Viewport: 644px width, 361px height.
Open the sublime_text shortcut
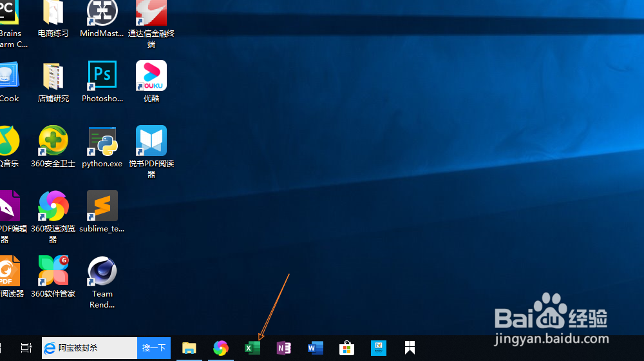click(102, 211)
